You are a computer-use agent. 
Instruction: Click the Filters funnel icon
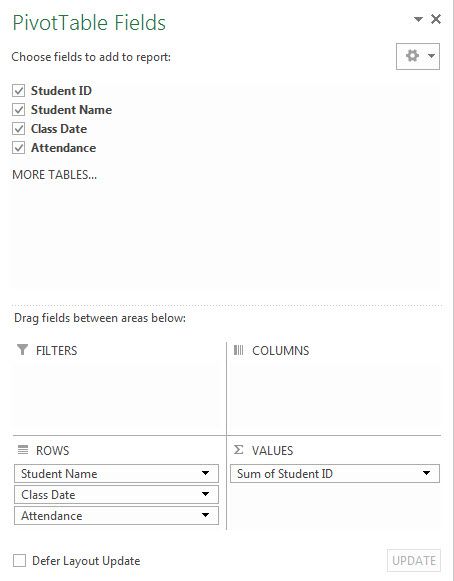point(23,349)
